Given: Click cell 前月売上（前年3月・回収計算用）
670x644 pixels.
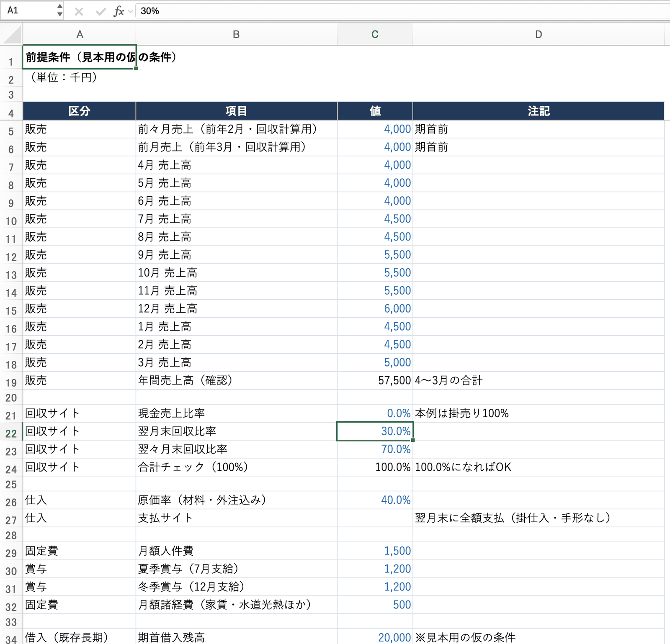Looking at the screenshot, I should pos(236,147).
